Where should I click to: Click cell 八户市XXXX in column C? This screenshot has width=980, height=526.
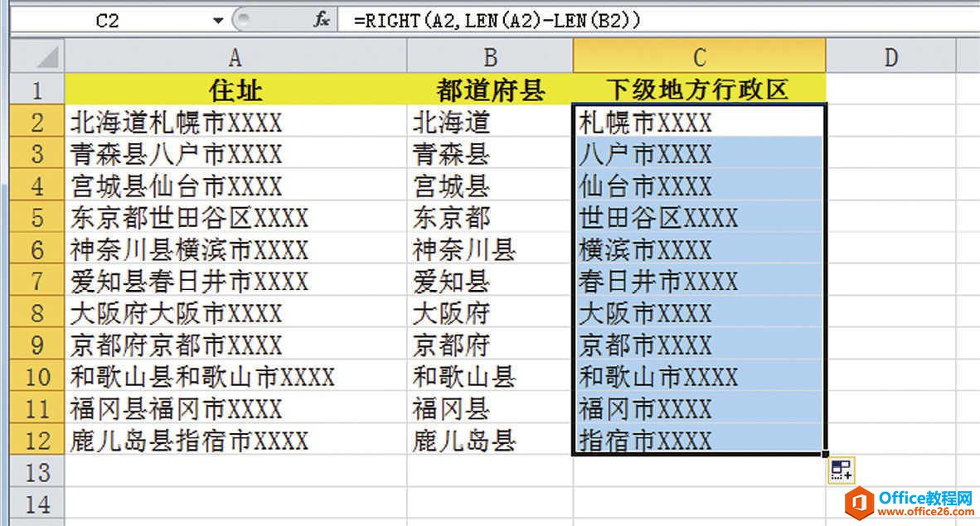(x=700, y=153)
